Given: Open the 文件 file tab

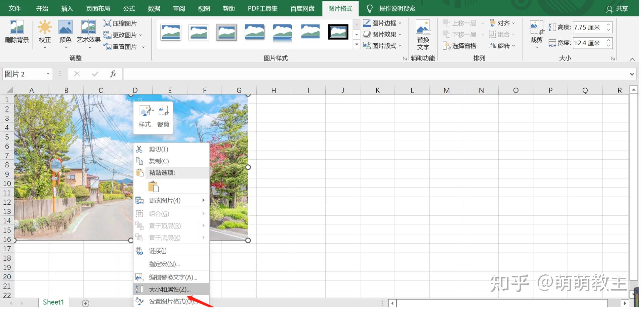Looking at the screenshot, I should 14,8.
